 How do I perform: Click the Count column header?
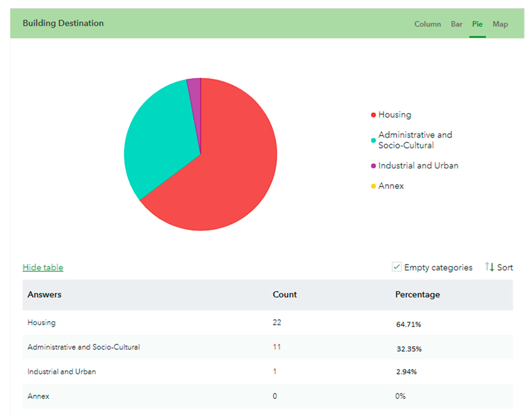click(x=284, y=294)
